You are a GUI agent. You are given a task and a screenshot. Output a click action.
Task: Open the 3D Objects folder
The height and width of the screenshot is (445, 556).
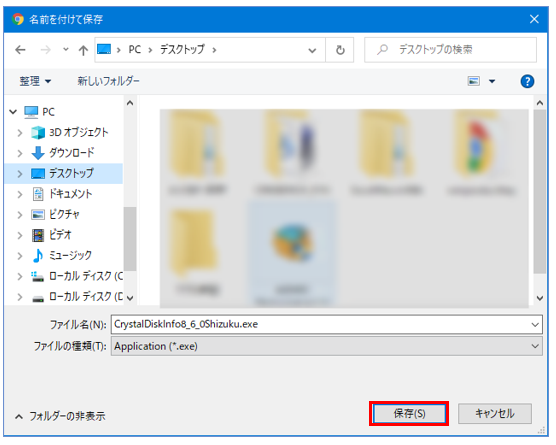pyautogui.click(x=78, y=133)
